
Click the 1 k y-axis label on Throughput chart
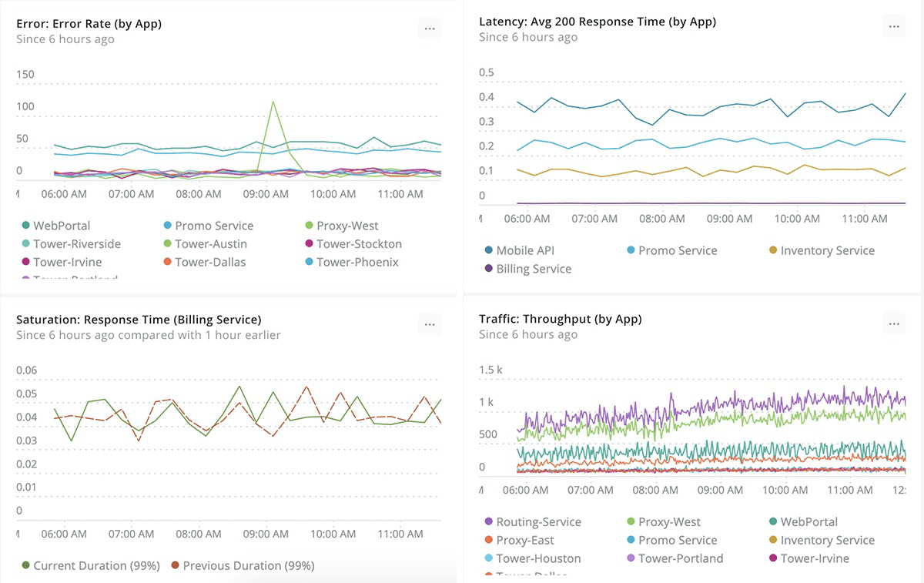click(x=485, y=402)
